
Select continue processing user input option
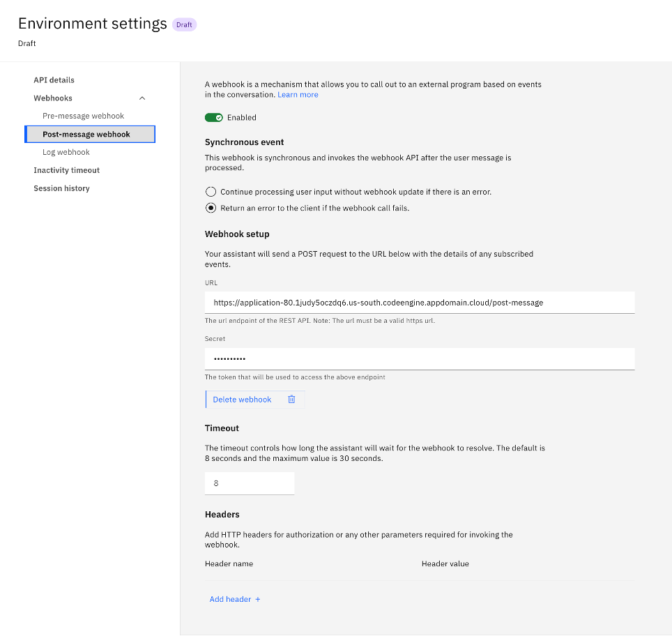[x=210, y=192]
